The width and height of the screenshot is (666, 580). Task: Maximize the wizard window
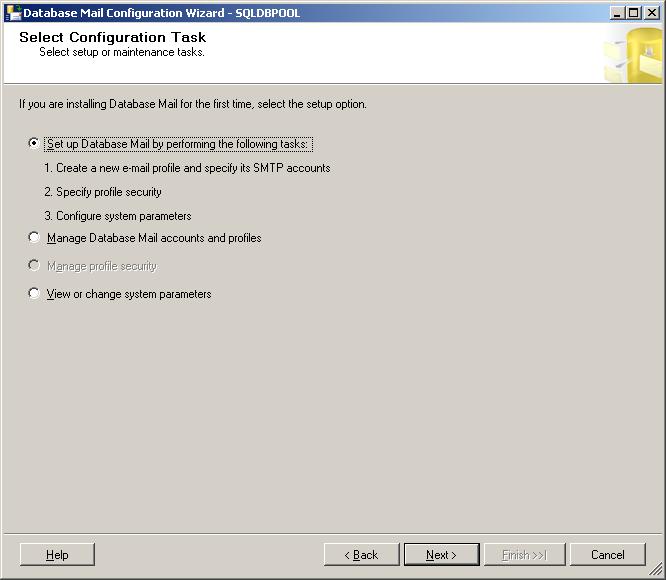coord(633,13)
